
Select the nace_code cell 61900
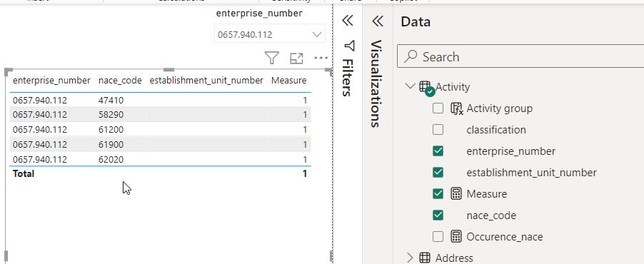pos(111,145)
